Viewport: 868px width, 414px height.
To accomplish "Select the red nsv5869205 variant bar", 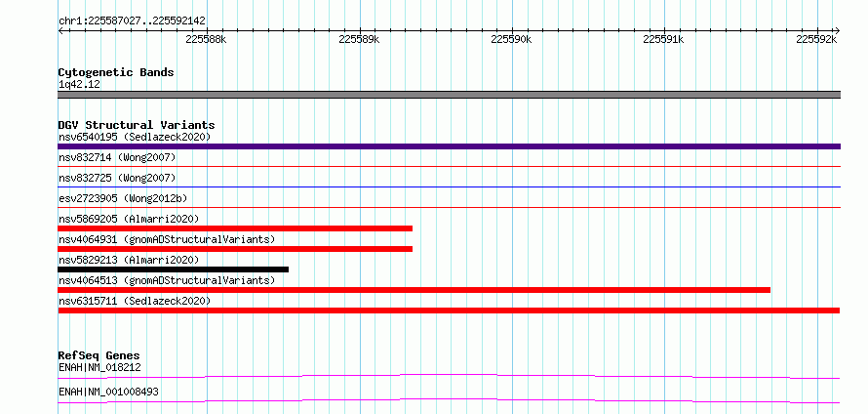I will click(235, 228).
